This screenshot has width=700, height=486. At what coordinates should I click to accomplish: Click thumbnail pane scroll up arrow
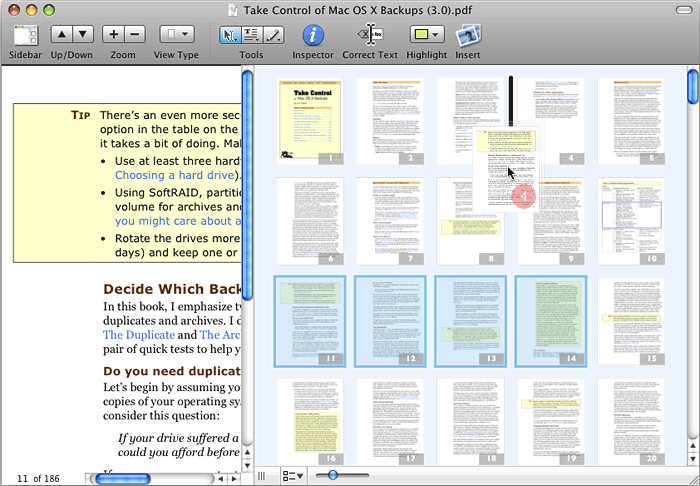tap(693, 445)
